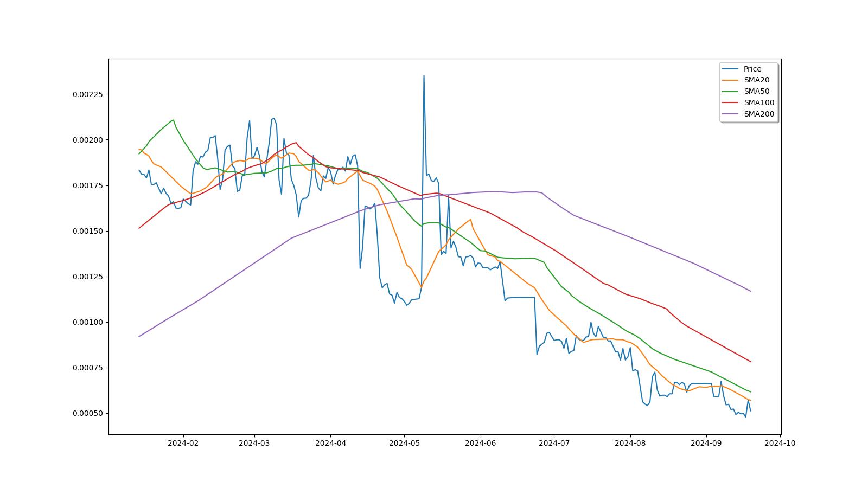Click the 2024-08 x-axis label
The height and width of the screenshot is (488, 868).
pos(630,443)
